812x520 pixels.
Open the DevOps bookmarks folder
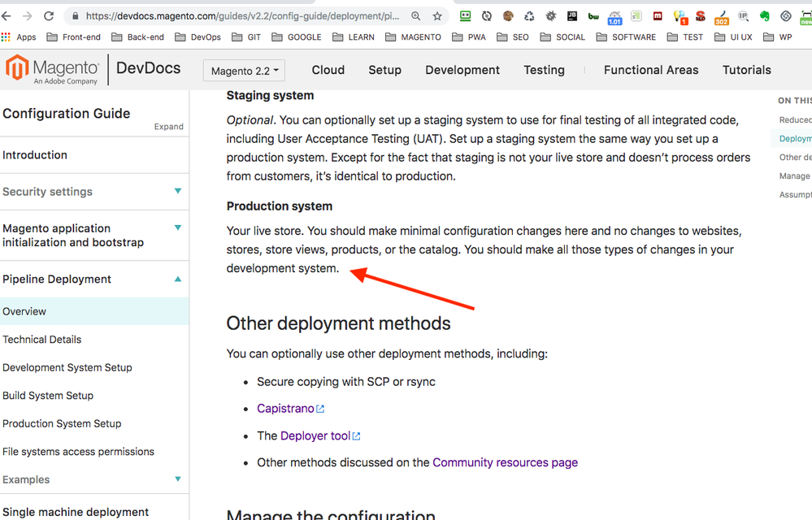tap(198, 37)
